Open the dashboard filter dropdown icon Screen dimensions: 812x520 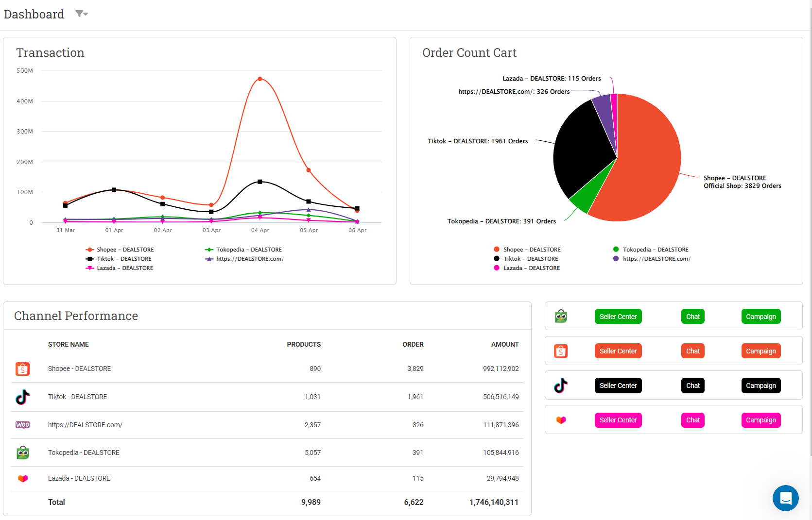(82, 14)
